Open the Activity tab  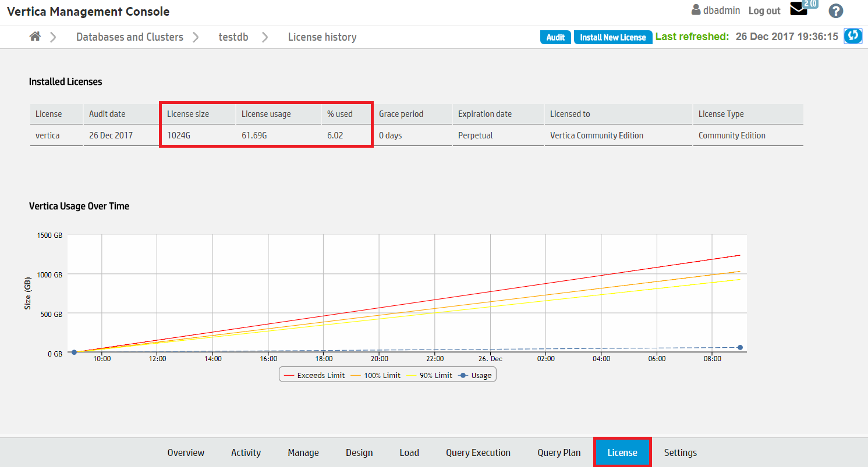[246, 452]
